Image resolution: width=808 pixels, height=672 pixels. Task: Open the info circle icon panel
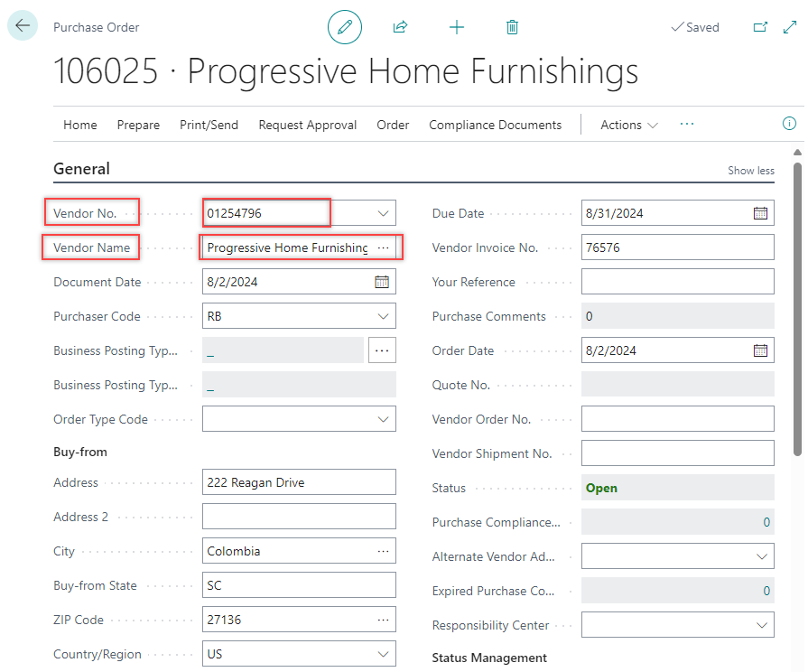(x=789, y=124)
